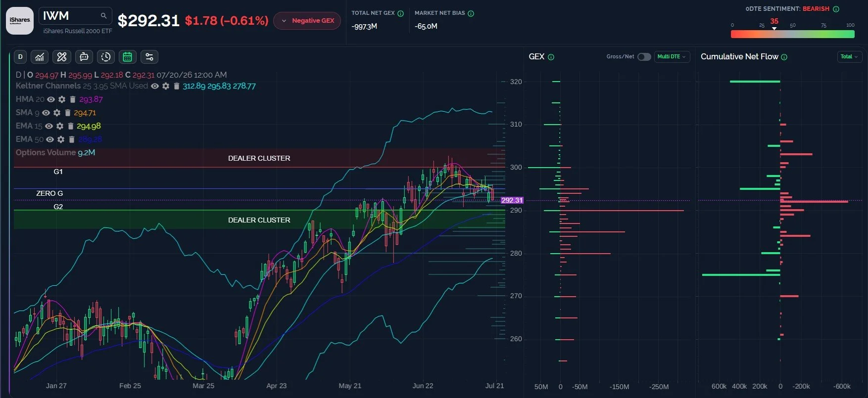Open the AI bot assistant icon

pyautogui.click(x=84, y=57)
